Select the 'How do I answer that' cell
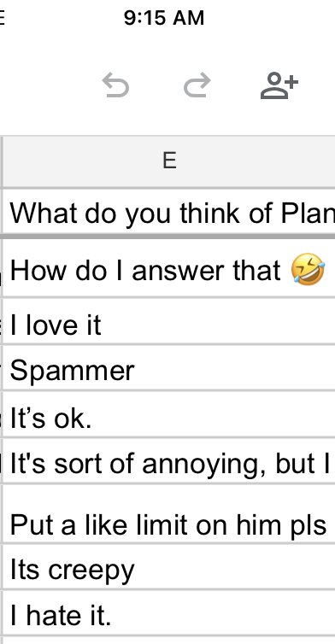The width and height of the screenshot is (335, 644). [169, 268]
